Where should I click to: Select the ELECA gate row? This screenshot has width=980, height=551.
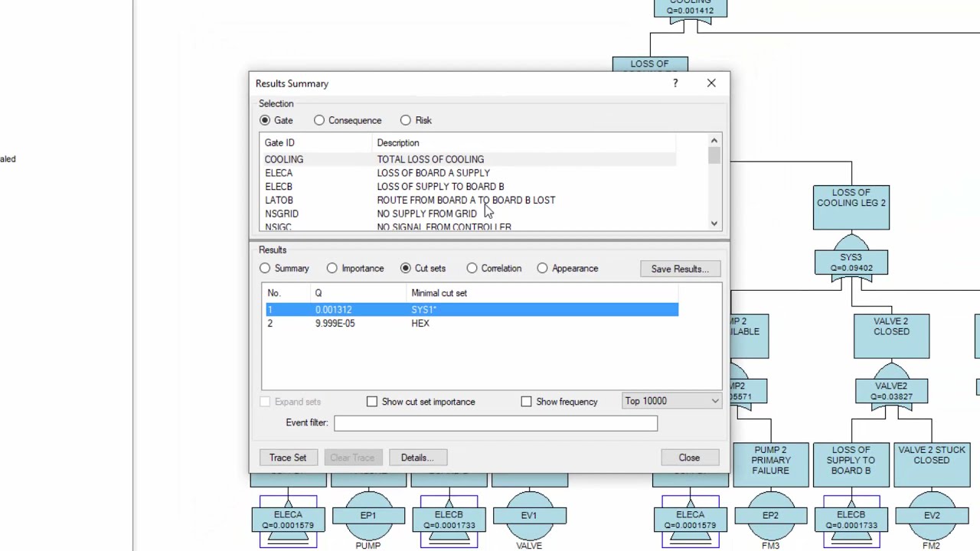467,173
